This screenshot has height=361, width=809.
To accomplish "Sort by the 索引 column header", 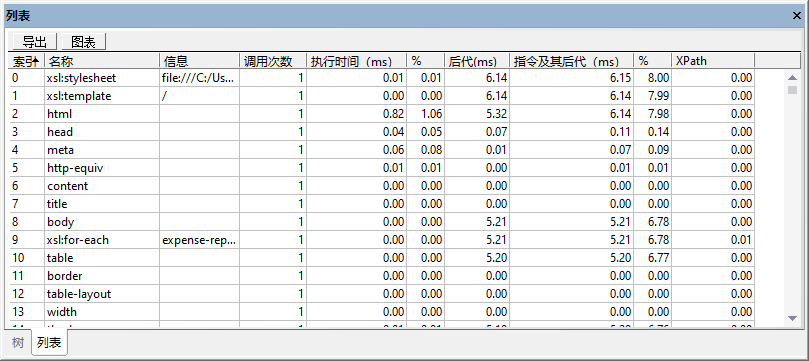I will tap(26, 61).
